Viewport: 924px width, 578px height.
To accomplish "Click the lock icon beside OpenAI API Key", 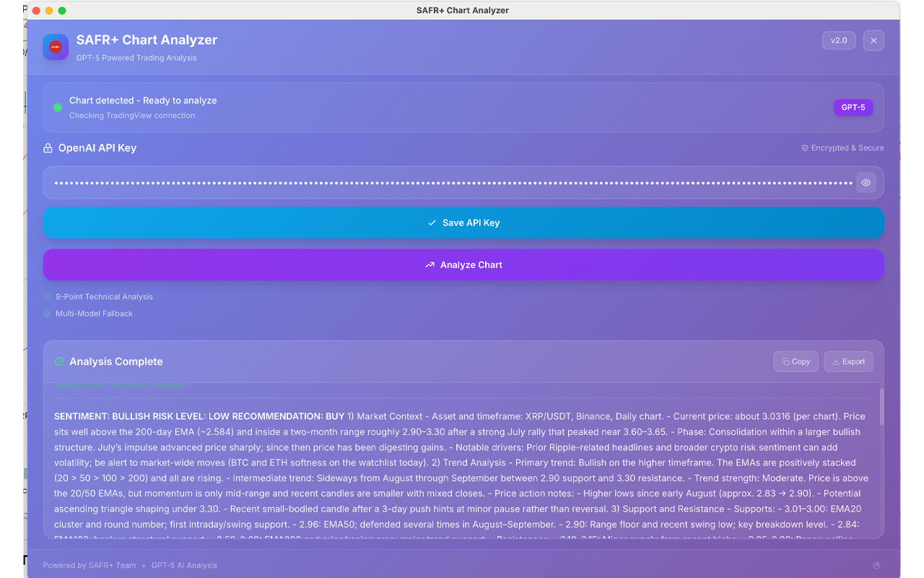I will (x=48, y=148).
